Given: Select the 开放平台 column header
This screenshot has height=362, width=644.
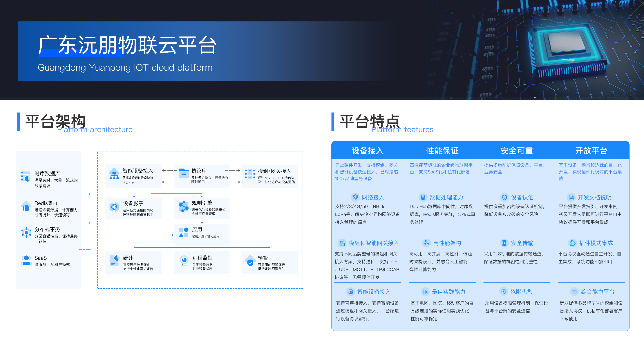Looking at the screenshot, I should tap(591, 151).
